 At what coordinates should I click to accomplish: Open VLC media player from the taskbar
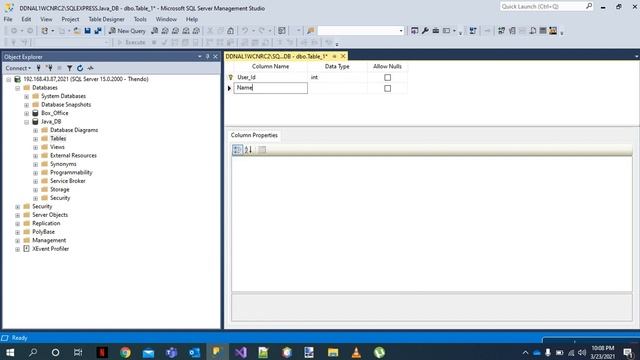(x=356, y=352)
